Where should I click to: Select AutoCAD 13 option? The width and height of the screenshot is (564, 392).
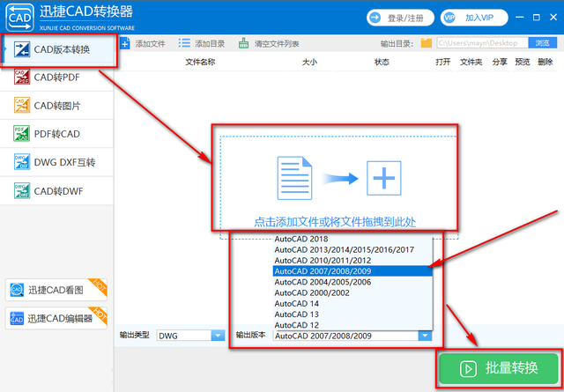click(352, 314)
